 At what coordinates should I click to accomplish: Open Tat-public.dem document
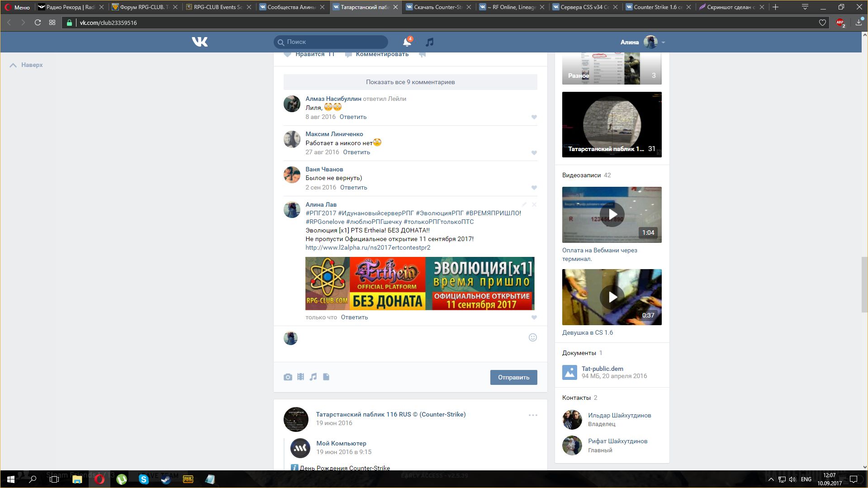(x=602, y=369)
